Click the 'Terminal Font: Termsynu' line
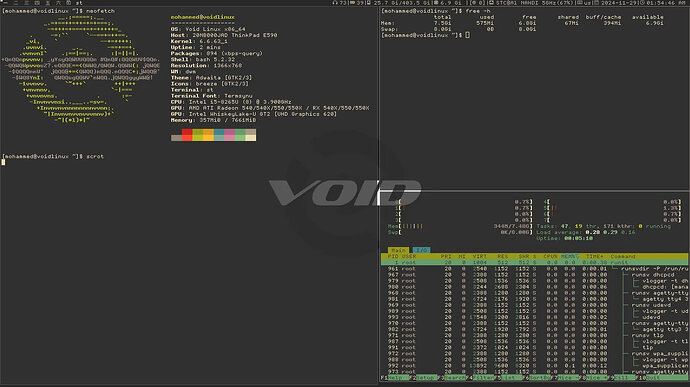Image resolution: width=690 pixels, height=387 pixels. pos(211,96)
